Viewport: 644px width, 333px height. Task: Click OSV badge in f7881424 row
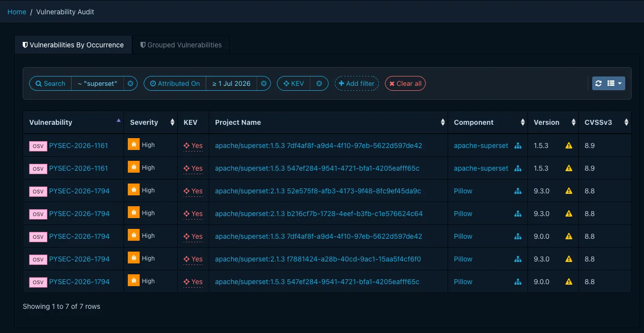[x=38, y=259]
